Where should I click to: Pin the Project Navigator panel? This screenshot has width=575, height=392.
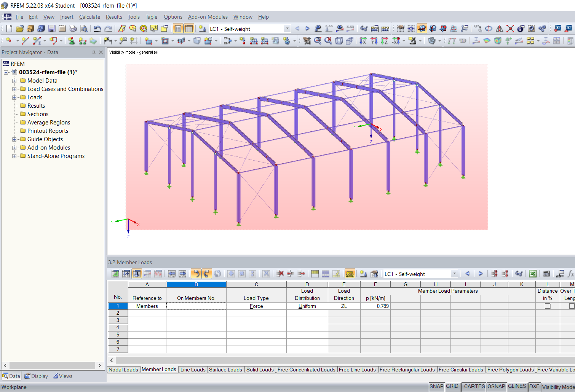pyautogui.click(x=94, y=52)
